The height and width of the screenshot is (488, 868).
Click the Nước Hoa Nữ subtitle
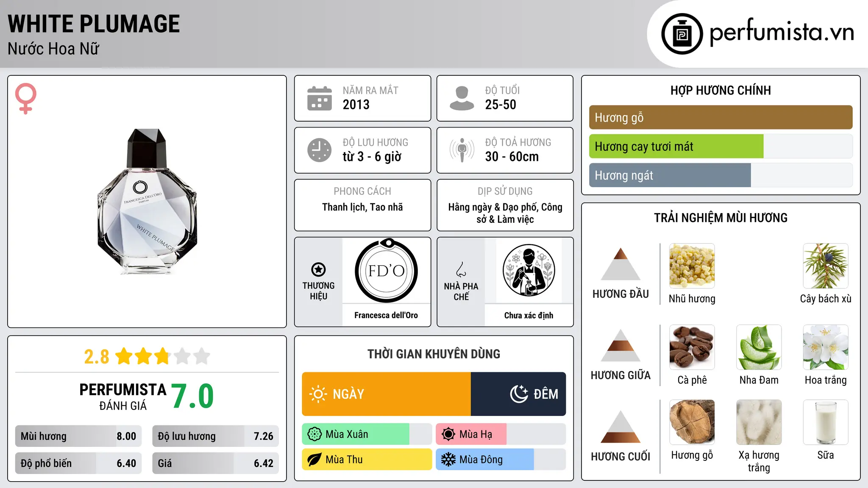[x=53, y=49]
